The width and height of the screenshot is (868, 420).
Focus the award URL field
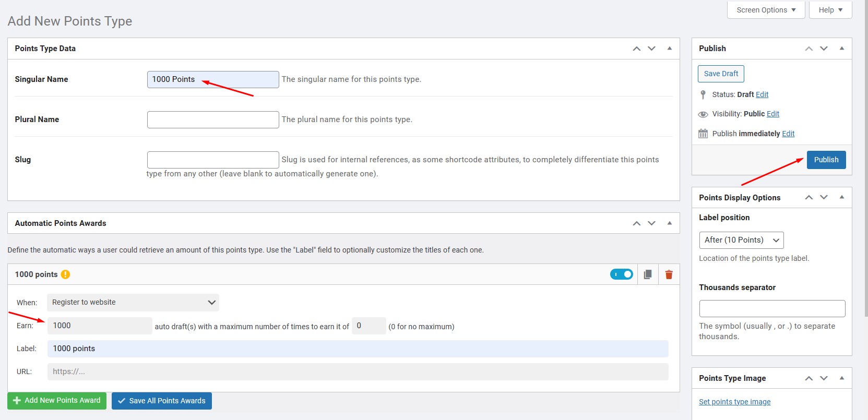coord(358,371)
